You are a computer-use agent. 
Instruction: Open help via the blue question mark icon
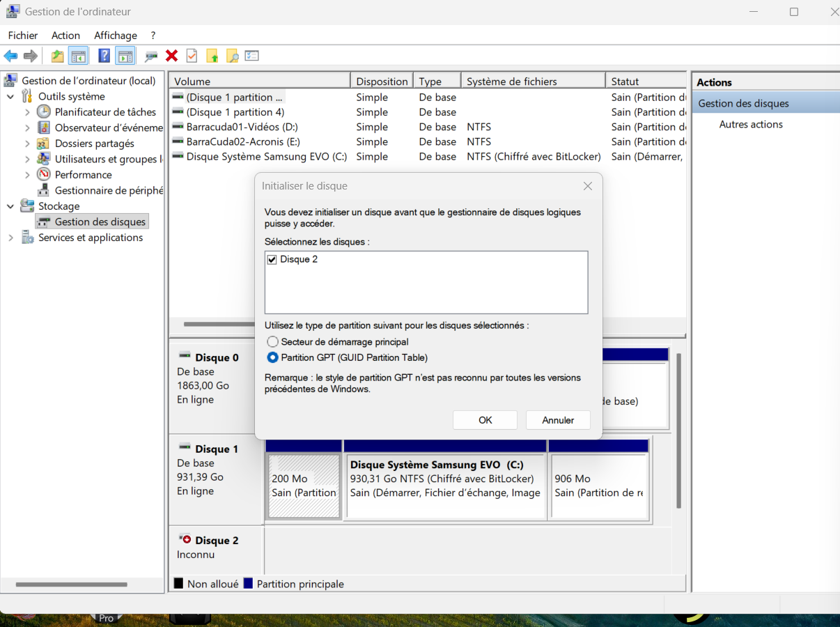click(104, 56)
